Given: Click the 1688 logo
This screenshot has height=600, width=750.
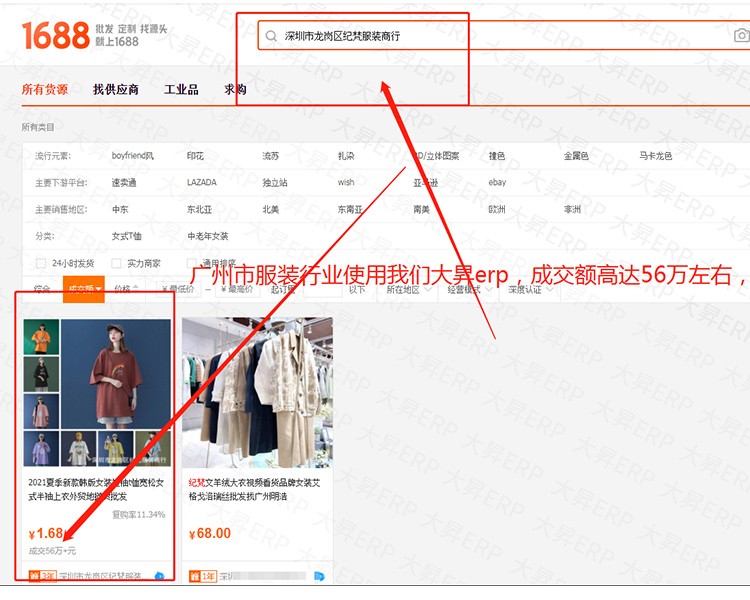Looking at the screenshot, I should coord(55,35).
